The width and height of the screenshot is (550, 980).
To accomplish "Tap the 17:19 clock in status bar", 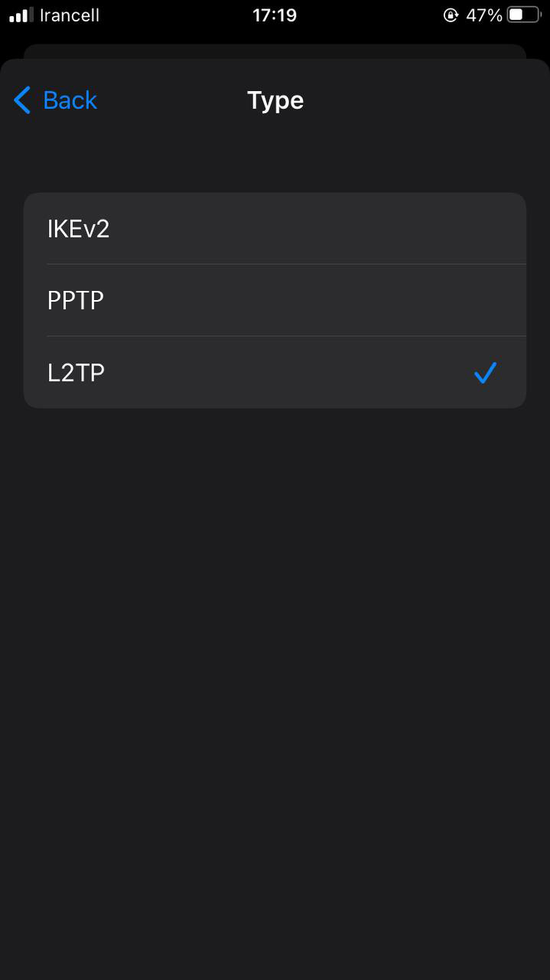I will [x=275, y=15].
